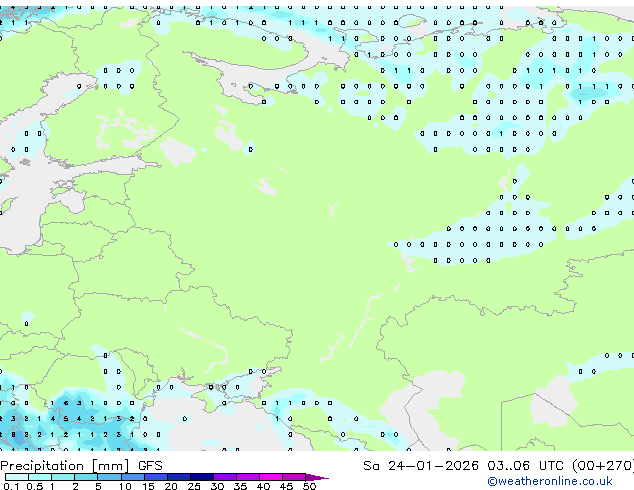The width and height of the screenshot is (634, 490).
Task: Click the legend swatch between 20 and 25
Action: 178,477
